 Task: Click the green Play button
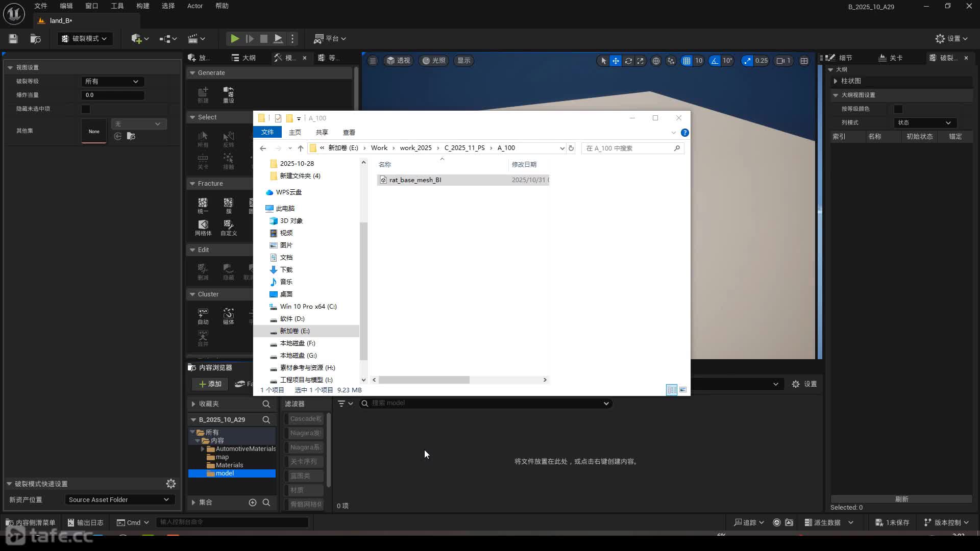pyautogui.click(x=234, y=38)
